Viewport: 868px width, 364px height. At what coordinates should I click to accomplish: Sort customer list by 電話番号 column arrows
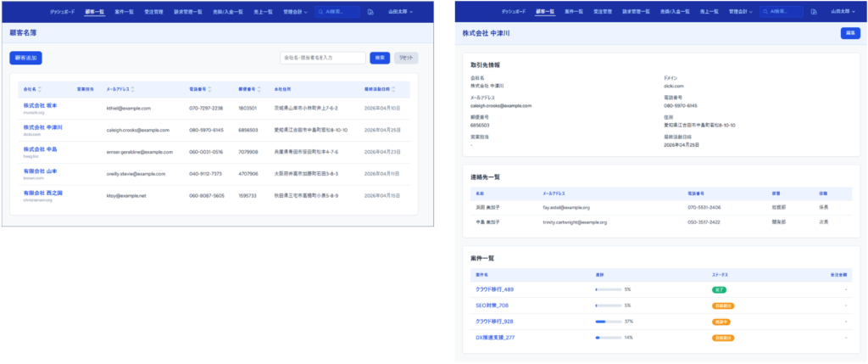210,89
